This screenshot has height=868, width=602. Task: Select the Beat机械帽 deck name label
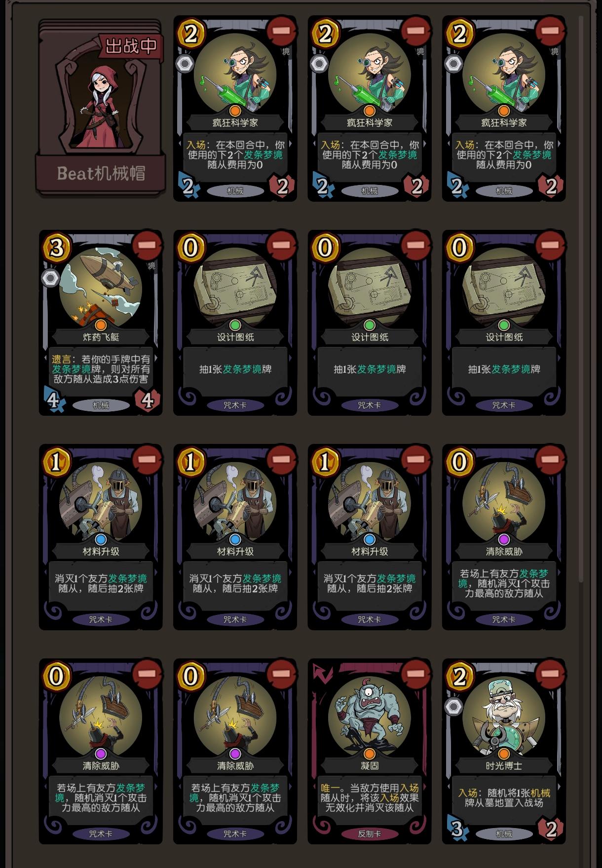(x=101, y=173)
